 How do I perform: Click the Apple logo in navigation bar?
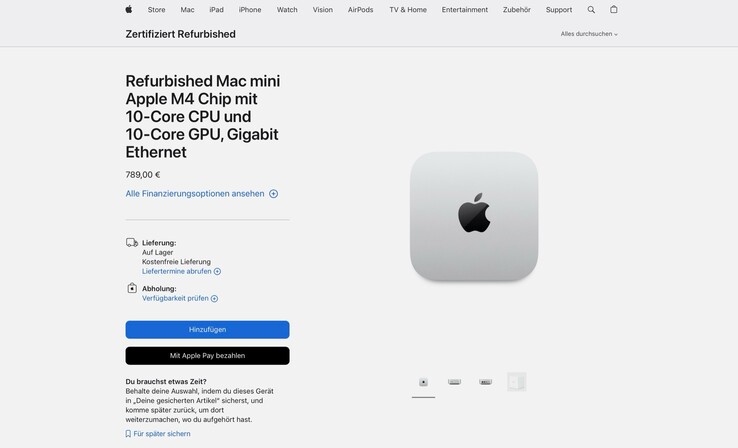(128, 9)
